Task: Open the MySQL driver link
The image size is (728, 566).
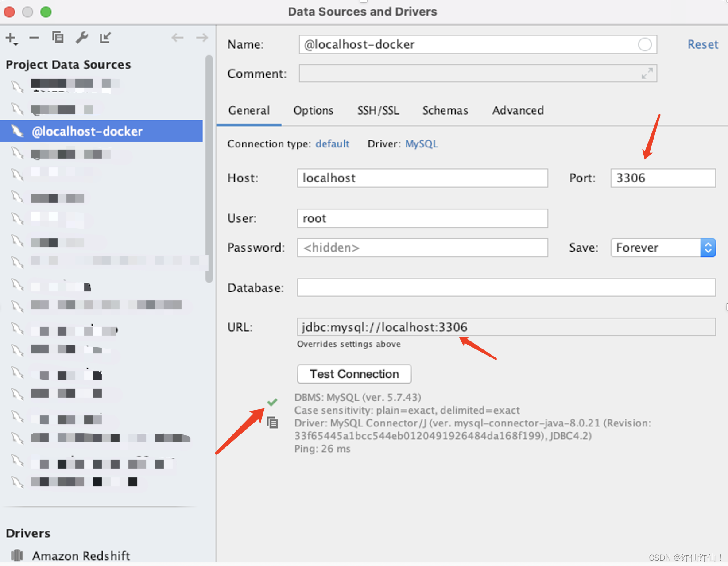Action: click(422, 144)
